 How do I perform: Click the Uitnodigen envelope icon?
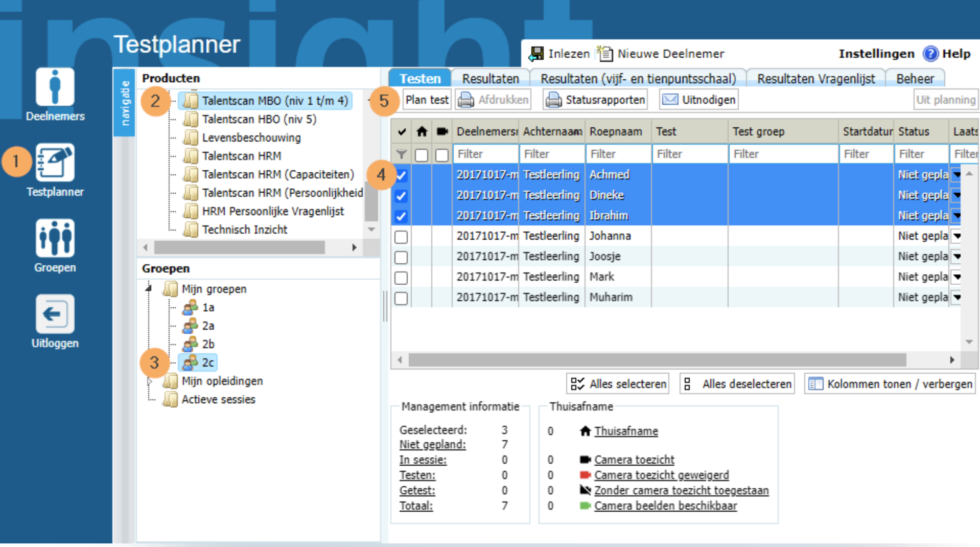670,100
